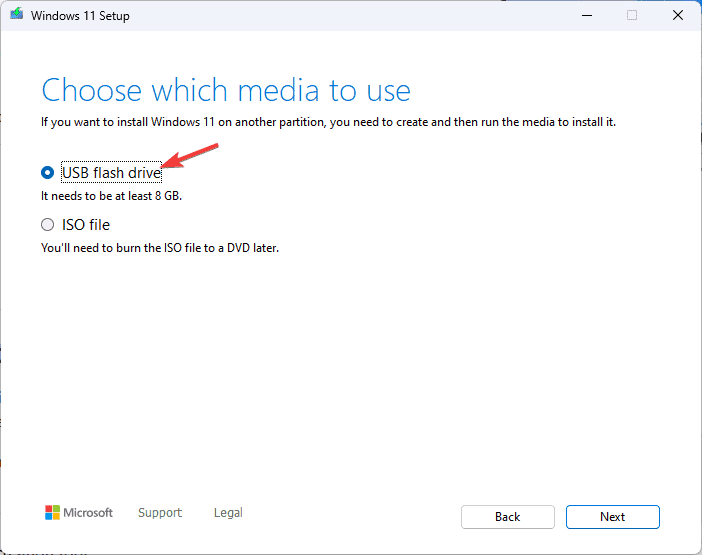Click the ISO file label text
The image size is (702, 555).
coord(86,225)
